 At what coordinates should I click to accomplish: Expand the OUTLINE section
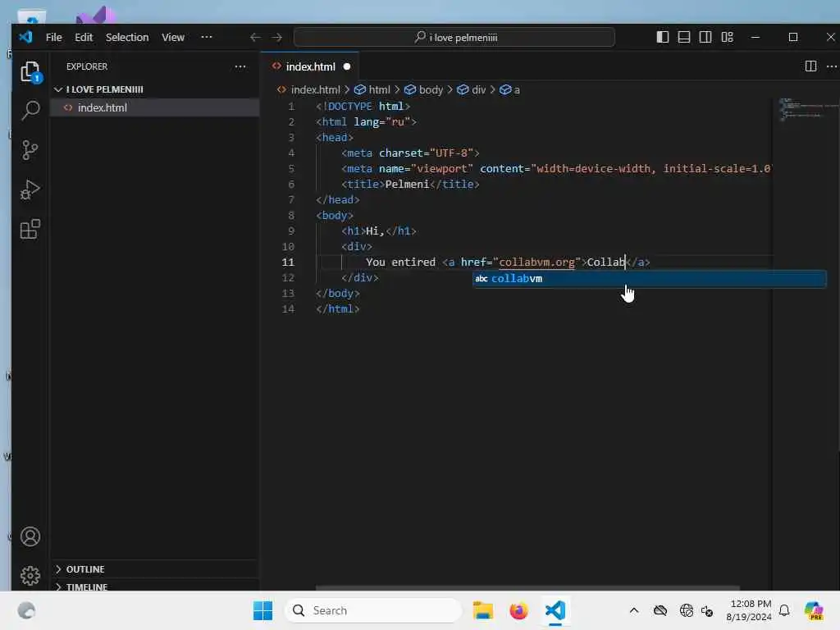[x=154, y=569]
